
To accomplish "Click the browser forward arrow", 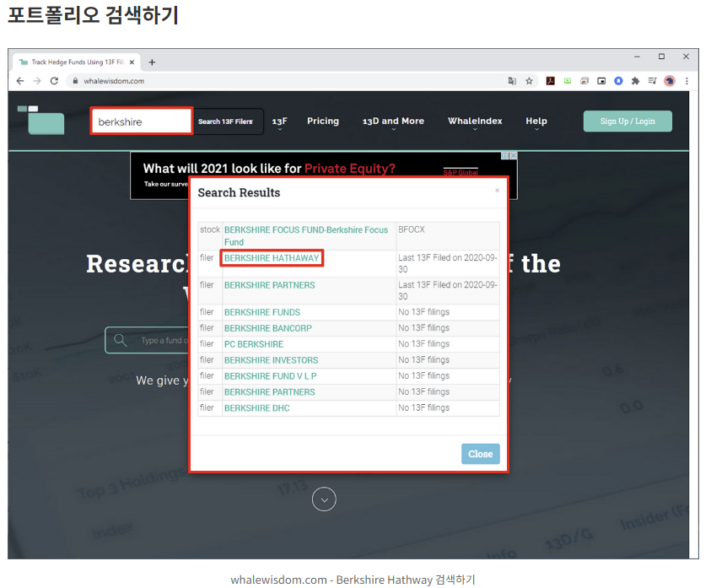I will [37, 81].
